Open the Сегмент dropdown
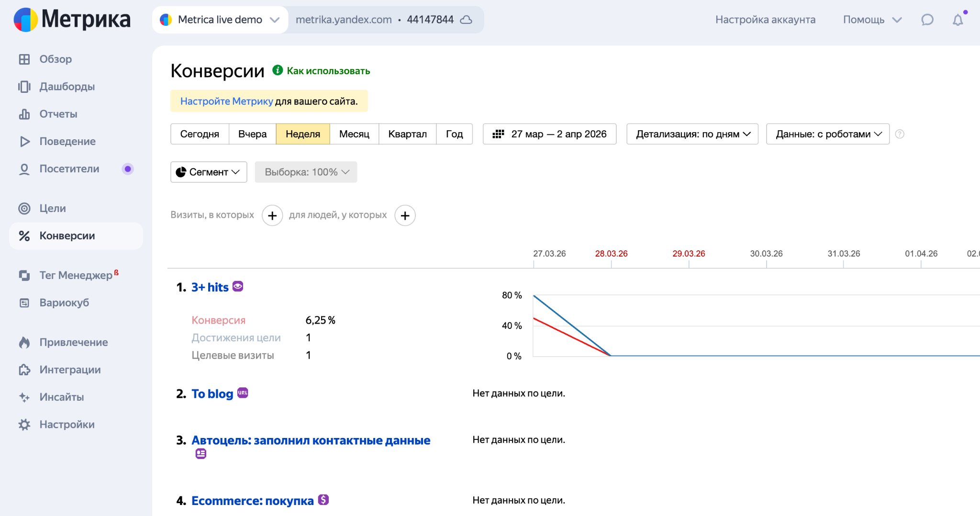The width and height of the screenshot is (980, 516). click(209, 172)
